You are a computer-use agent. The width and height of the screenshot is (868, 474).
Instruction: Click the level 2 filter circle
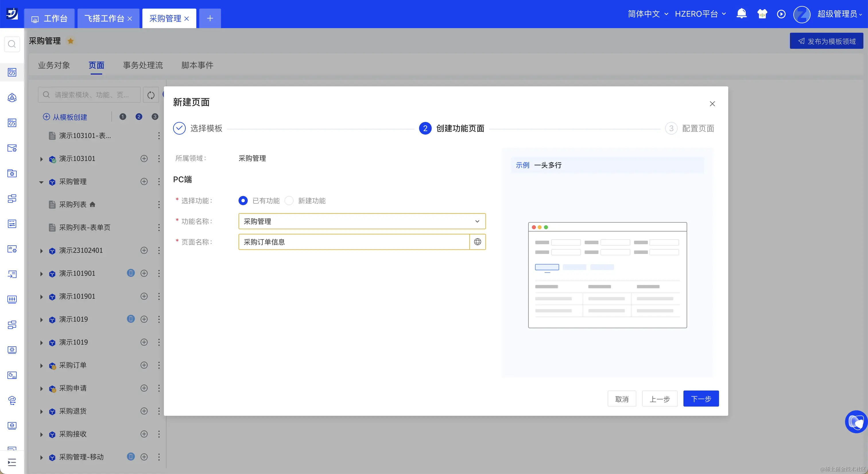[x=138, y=117]
